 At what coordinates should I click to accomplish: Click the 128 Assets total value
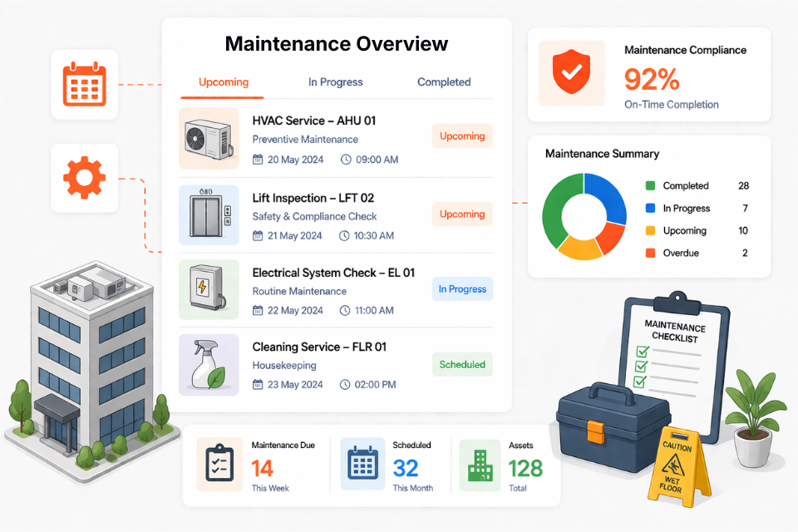click(525, 468)
